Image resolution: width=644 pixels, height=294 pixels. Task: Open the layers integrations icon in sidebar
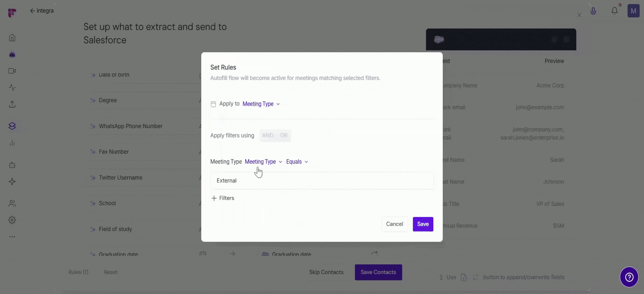(x=12, y=126)
